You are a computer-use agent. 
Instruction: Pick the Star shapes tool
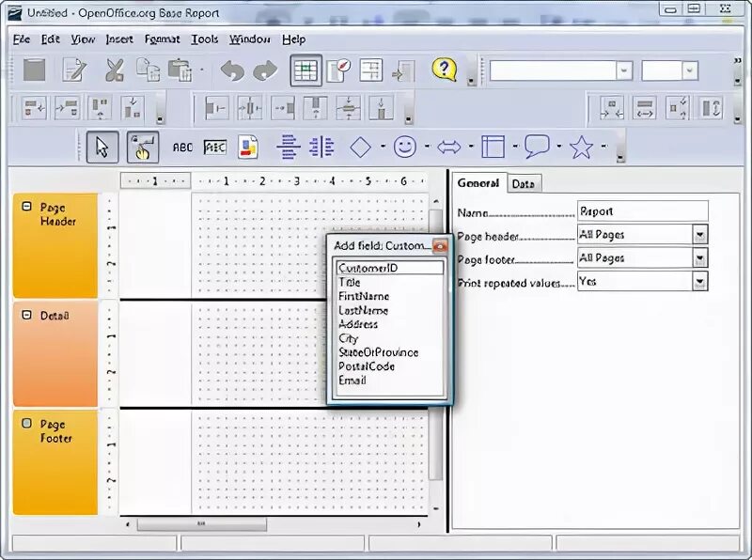pyautogui.click(x=582, y=148)
